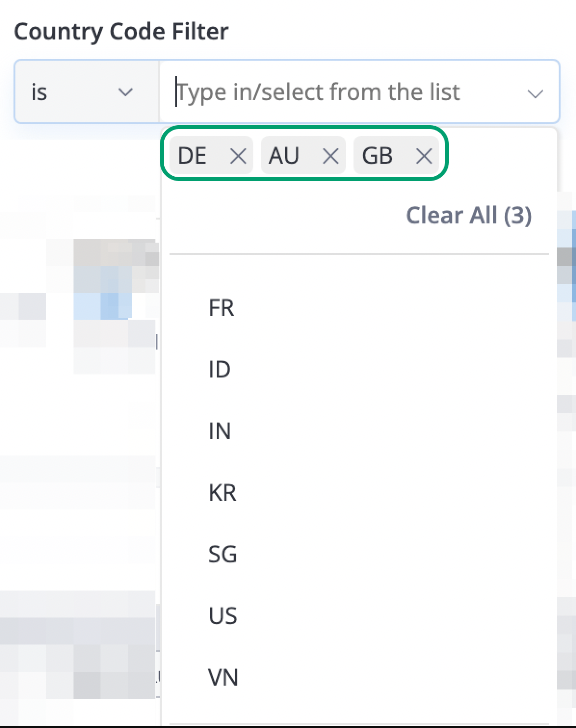Collapse country list via right chevron
The height and width of the screenshot is (728, 576).
[x=535, y=93]
